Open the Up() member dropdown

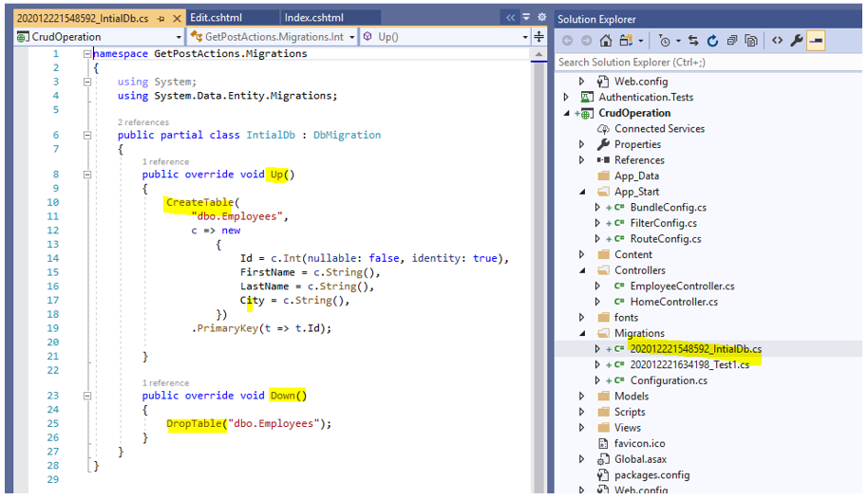tap(525, 37)
